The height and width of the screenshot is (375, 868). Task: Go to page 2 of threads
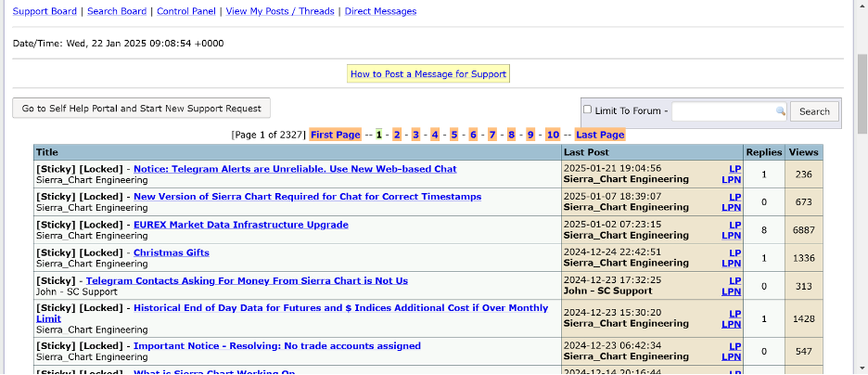pyautogui.click(x=396, y=135)
